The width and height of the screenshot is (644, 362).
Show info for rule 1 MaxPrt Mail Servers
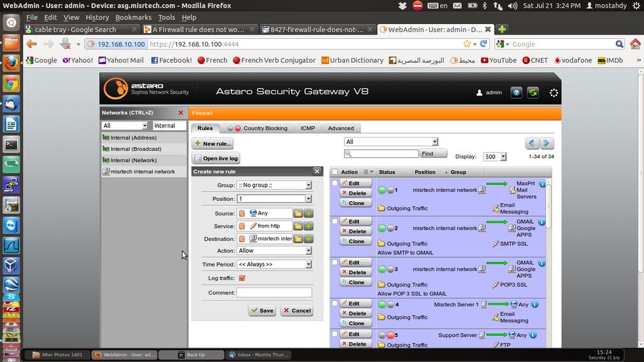coord(542,184)
